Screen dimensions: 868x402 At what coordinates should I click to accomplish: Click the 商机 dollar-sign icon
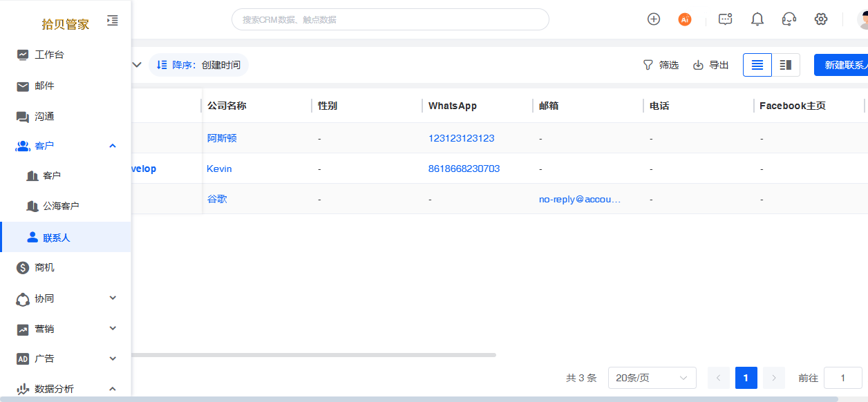(x=23, y=268)
